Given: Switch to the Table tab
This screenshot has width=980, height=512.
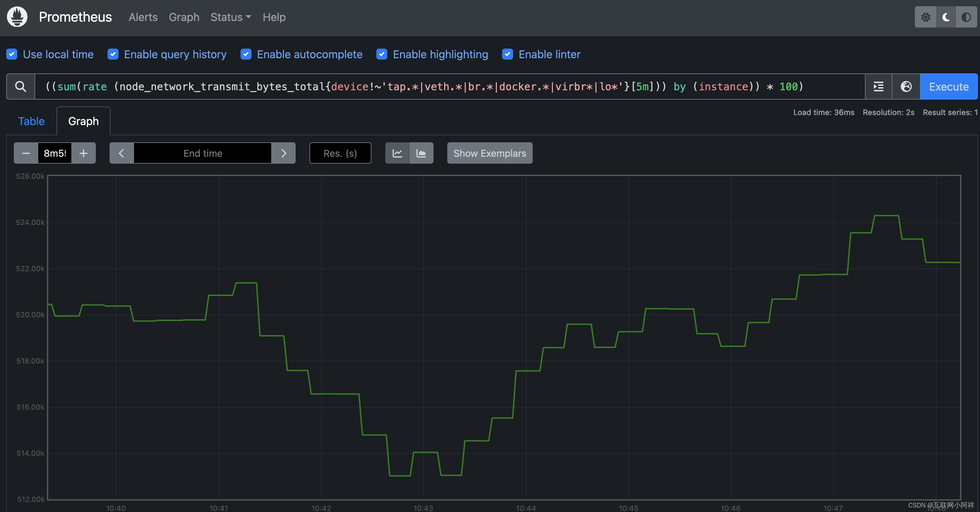Looking at the screenshot, I should click(x=30, y=121).
